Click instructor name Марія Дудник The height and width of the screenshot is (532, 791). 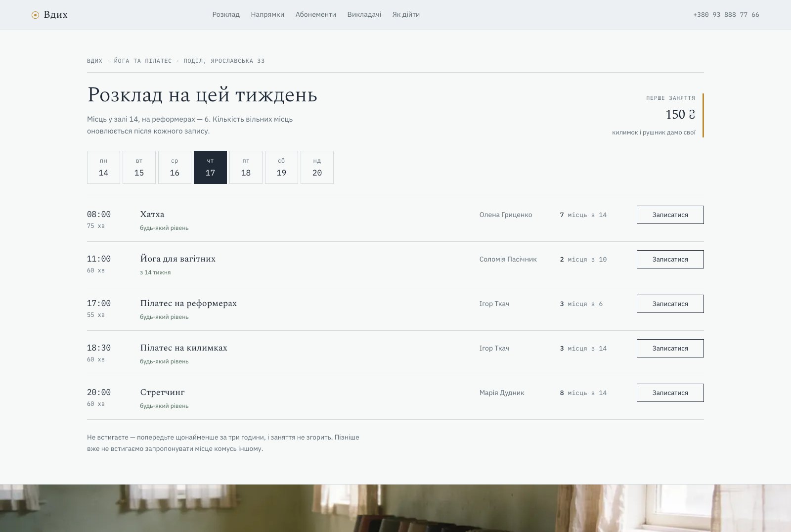502,393
